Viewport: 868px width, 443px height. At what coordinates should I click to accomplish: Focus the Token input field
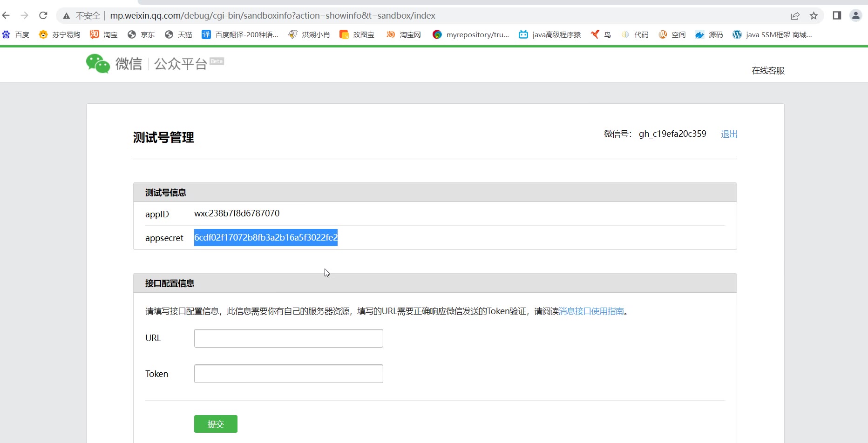(289, 374)
